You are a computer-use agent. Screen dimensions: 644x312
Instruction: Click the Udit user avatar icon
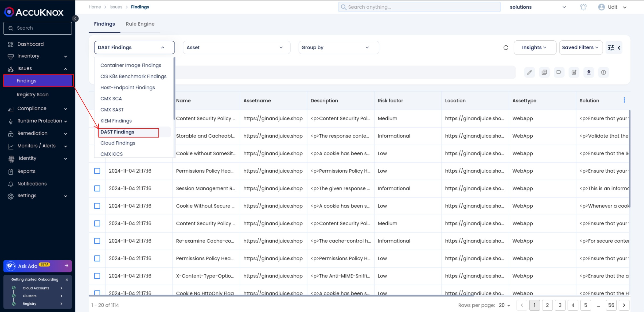pos(601,7)
